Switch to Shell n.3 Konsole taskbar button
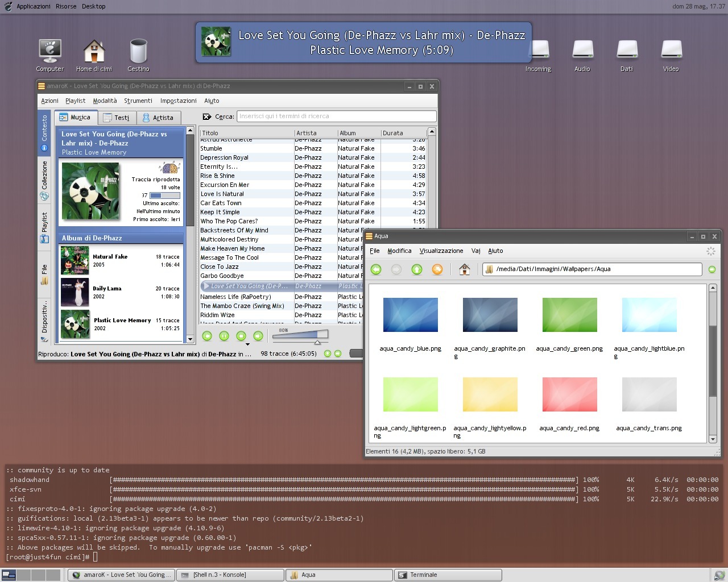 click(x=230, y=575)
